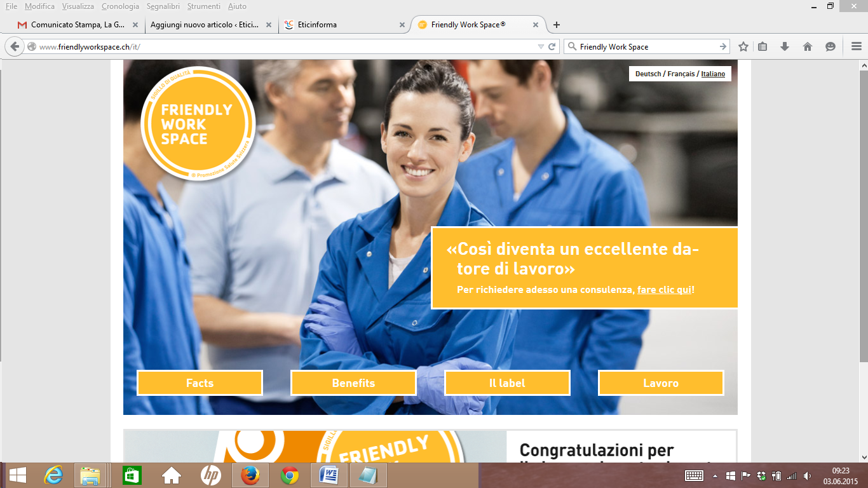Click the scrollbar down arrow
868x488 pixels.
pos(862,457)
